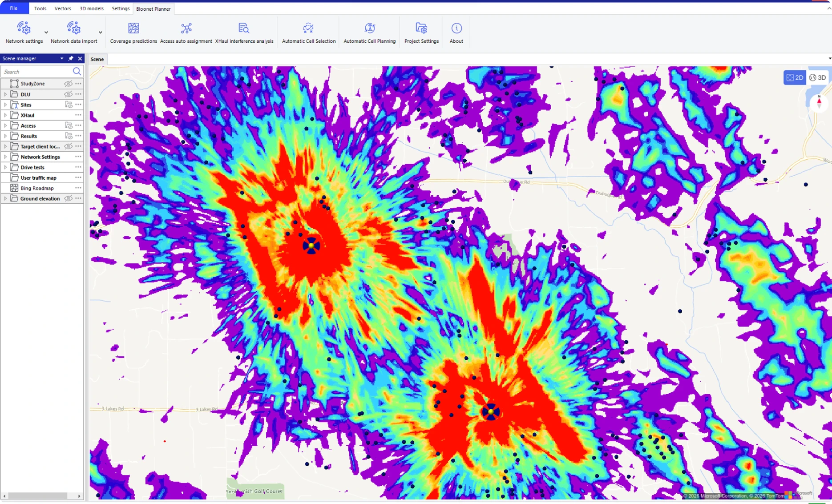This screenshot has height=504, width=832.
Task: Start Automatic Cell Selection
Action: (x=308, y=32)
